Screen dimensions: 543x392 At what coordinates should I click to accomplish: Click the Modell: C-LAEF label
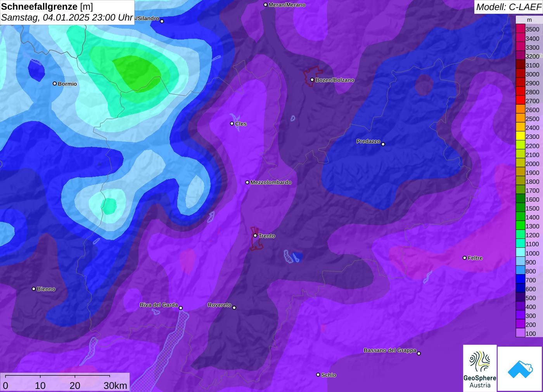(508, 7)
